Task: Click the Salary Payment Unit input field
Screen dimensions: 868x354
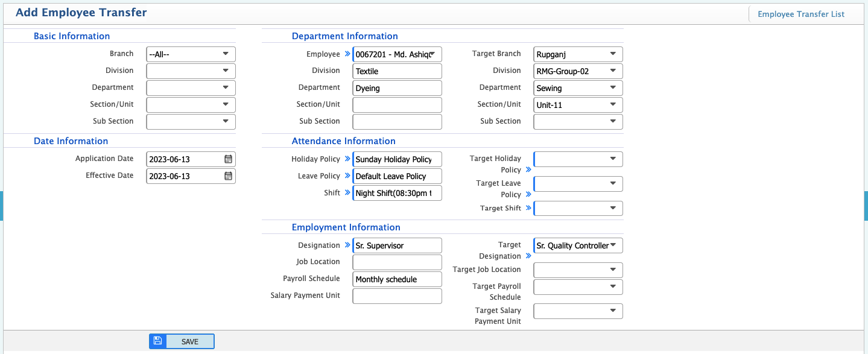Action: [397, 296]
